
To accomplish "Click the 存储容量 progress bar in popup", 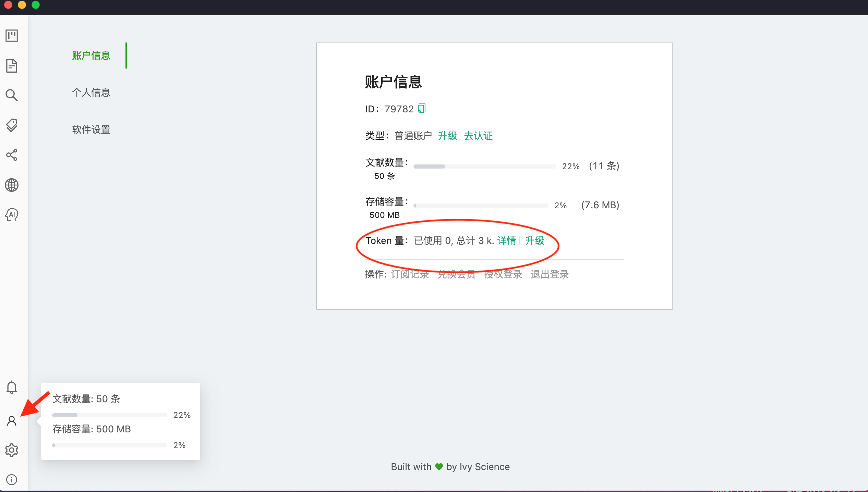I will [109, 445].
